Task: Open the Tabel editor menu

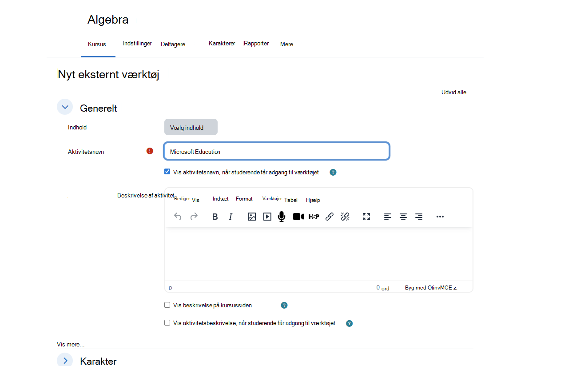Action: coord(291,200)
